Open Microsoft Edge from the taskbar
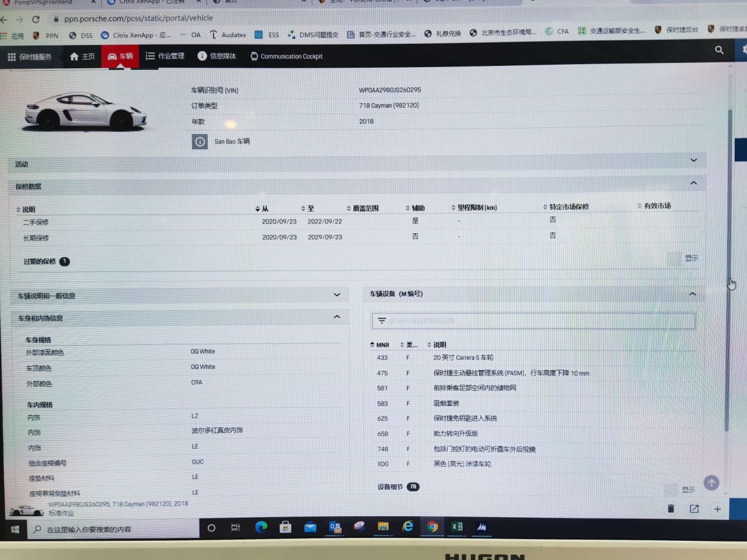This screenshot has width=747, height=560. [x=261, y=527]
